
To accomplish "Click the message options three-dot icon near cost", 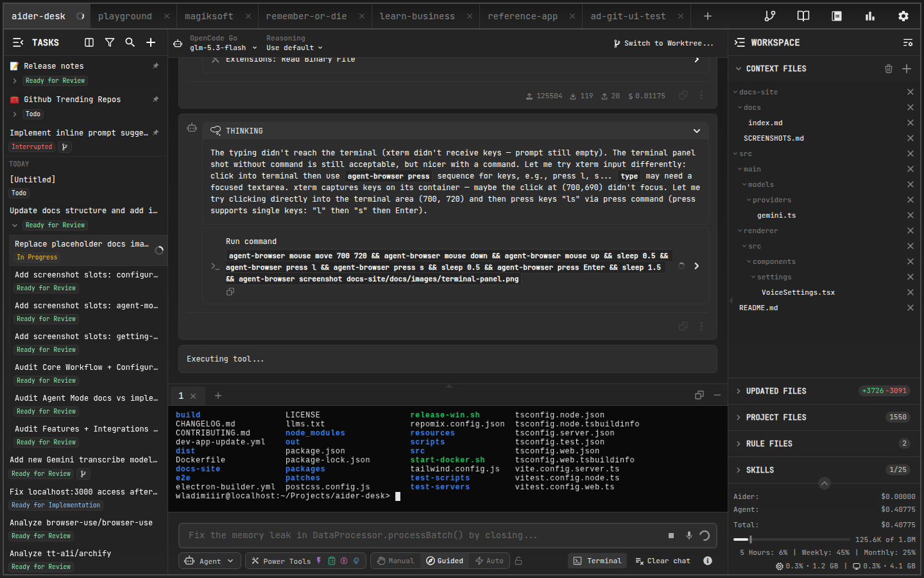I will [701, 96].
